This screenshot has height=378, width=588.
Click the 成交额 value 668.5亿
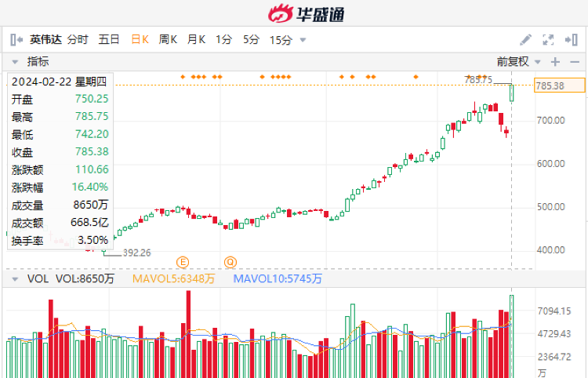coord(89,223)
